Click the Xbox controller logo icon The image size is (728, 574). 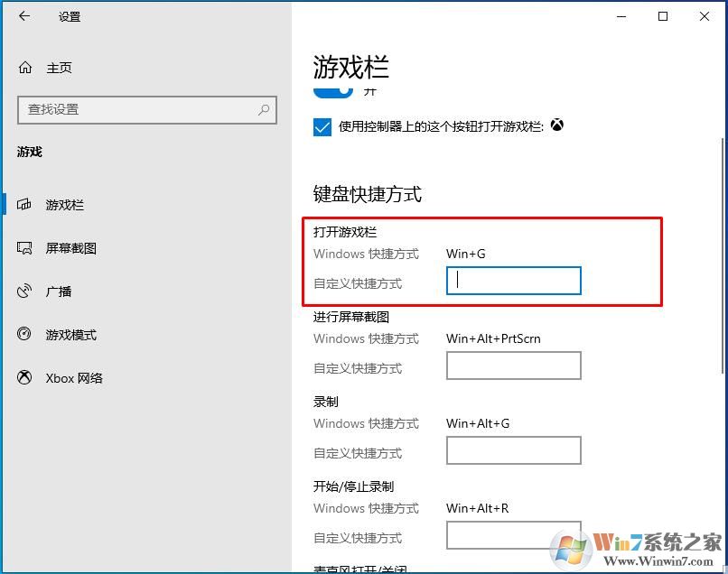(x=557, y=125)
